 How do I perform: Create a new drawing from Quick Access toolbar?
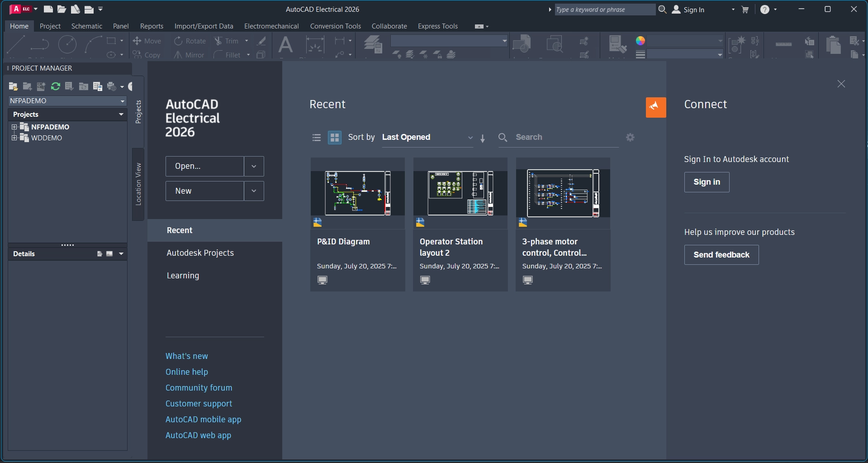pos(48,9)
